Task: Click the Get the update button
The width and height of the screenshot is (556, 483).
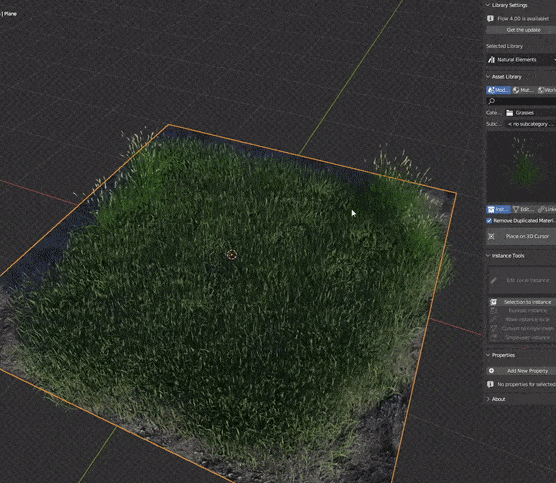Action: pos(521,30)
